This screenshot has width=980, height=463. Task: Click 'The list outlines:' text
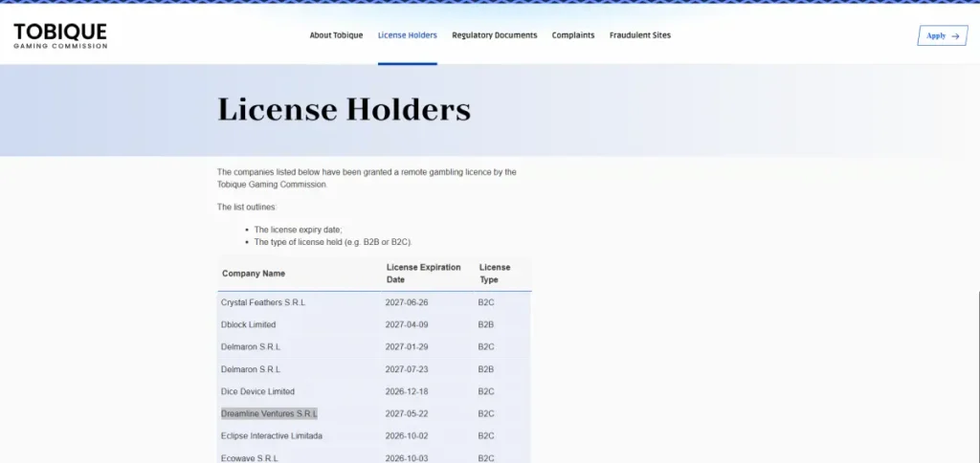(x=247, y=207)
